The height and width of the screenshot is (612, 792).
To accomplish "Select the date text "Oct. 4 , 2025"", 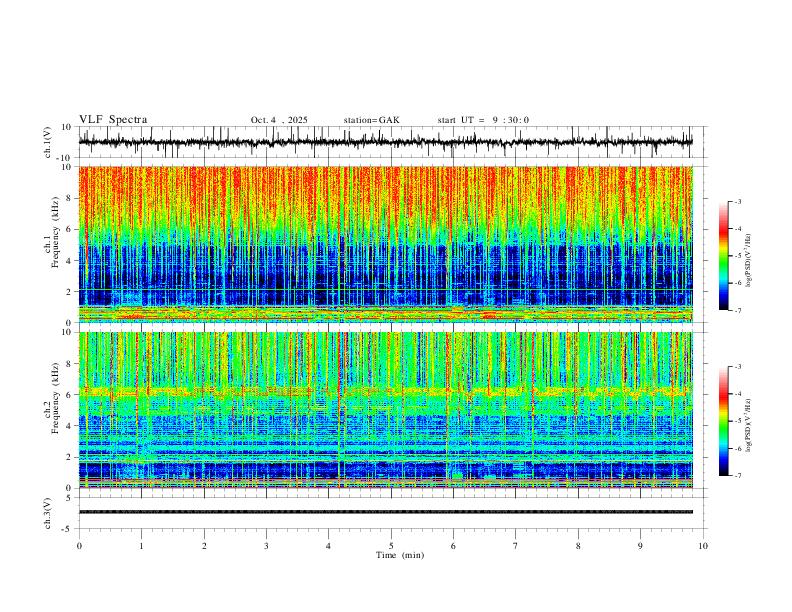I will point(279,120).
